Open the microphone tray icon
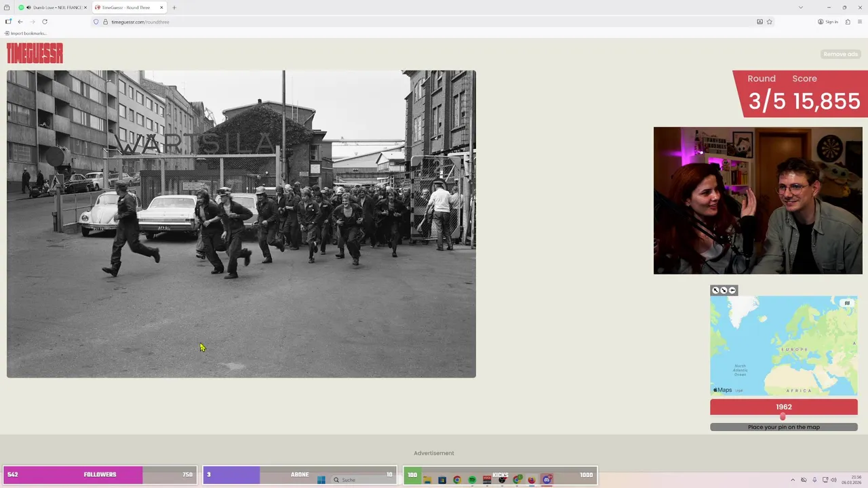 pos(814,480)
